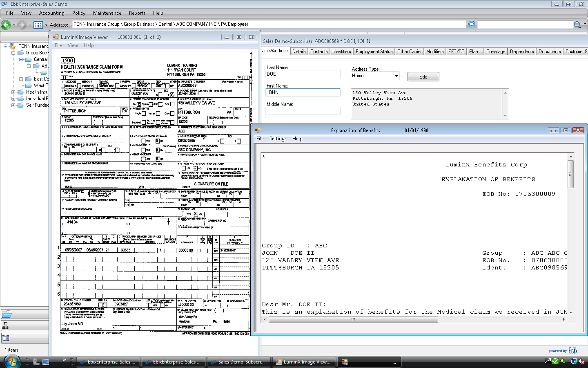Viewport: 588px width, 368px height.
Task: Click the Explanation of Benefits window icon
Action: (258, 130)
